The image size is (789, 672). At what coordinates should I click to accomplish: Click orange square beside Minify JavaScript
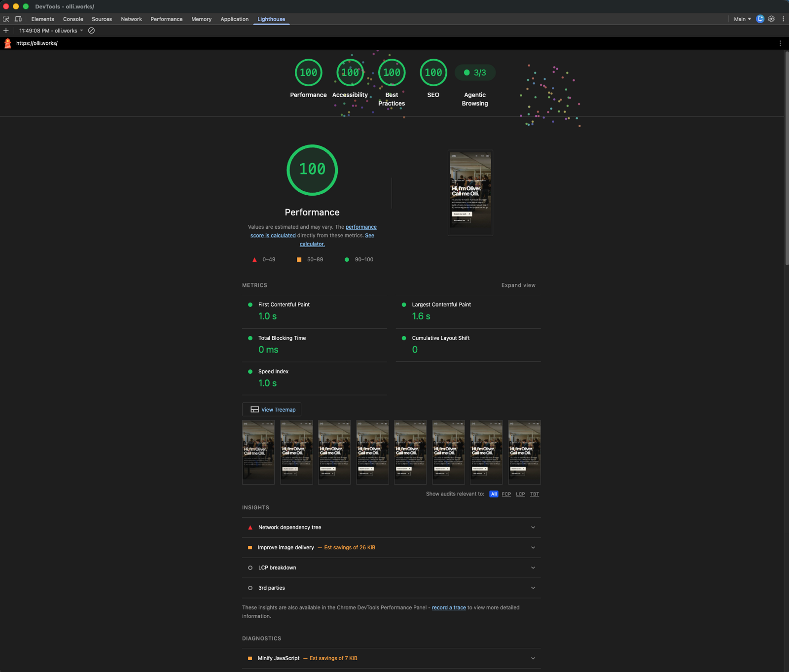(x=250, y=658)
